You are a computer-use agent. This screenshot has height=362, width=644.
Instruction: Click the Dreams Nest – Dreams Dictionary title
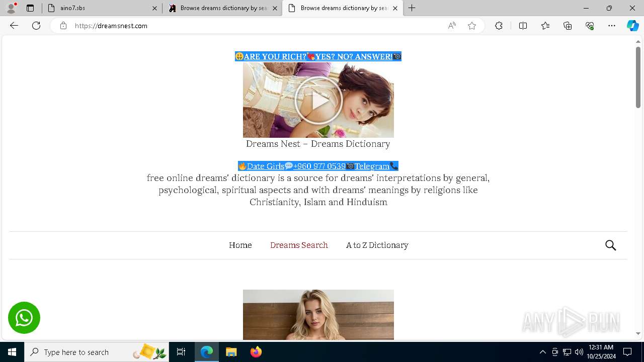(x=318, y=144)
